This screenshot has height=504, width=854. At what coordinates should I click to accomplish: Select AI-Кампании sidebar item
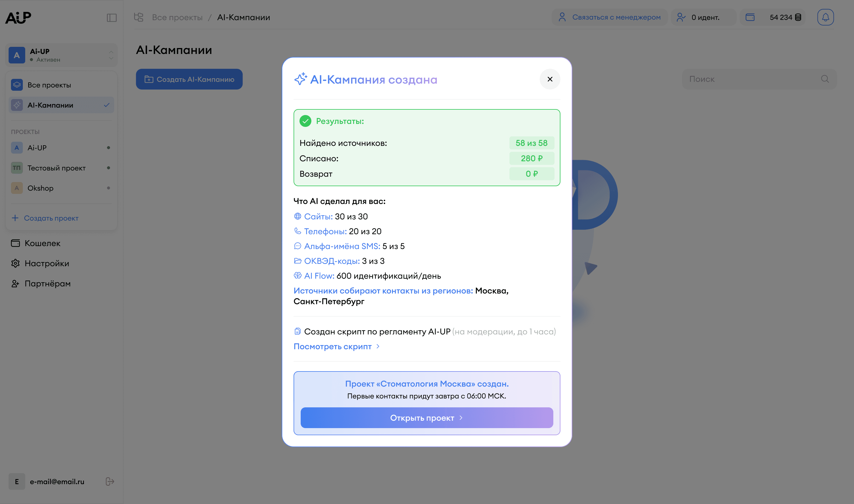[x=61, y=105]
